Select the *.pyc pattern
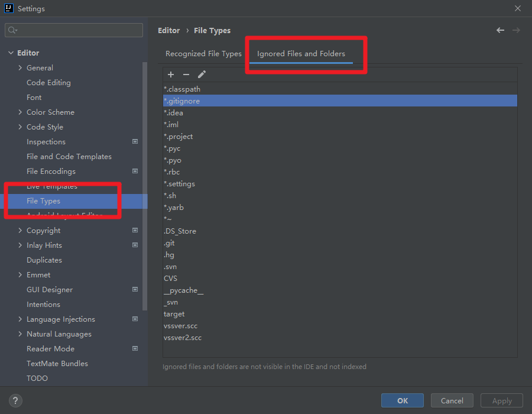532x414 pixels. [340, 148]
